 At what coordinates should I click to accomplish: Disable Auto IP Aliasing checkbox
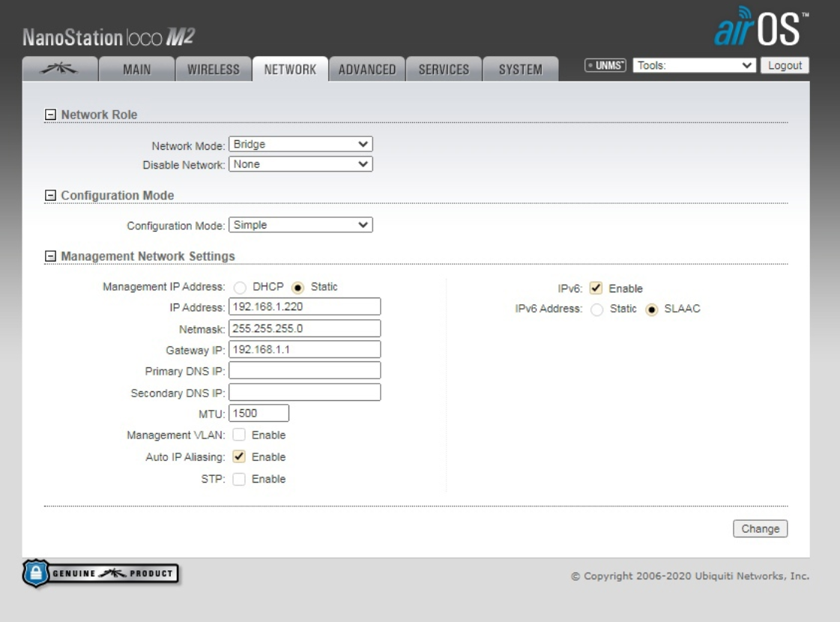tap(239, 457)
